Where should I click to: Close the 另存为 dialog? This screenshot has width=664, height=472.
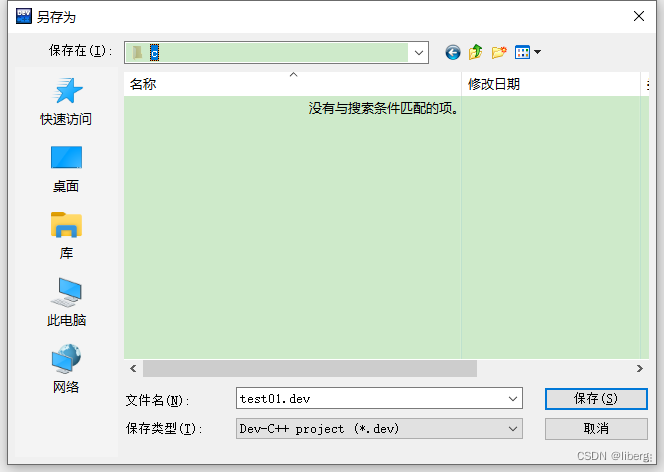click(x=639, y=17)
